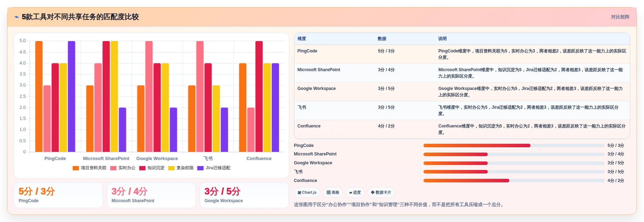This screenshot has width=644, height=222.
Task: Click the PingCode progress bar
Action: 514,146
